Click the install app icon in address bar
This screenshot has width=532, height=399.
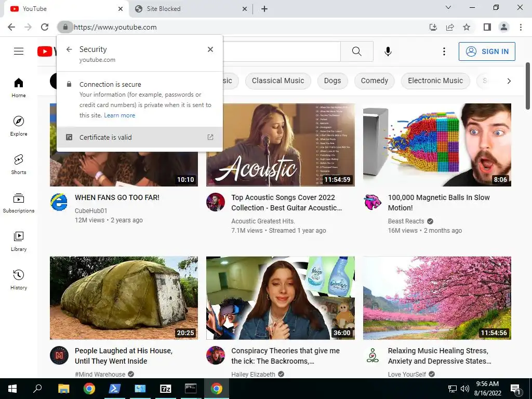coord(433,27)
